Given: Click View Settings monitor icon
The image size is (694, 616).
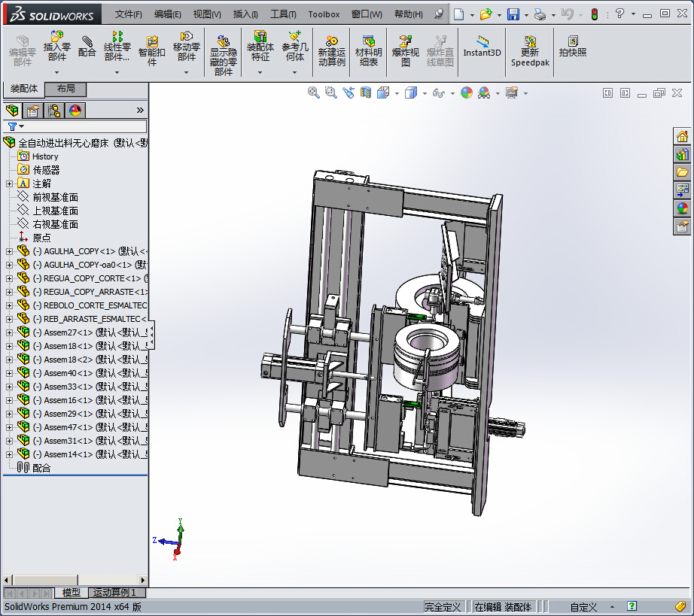Looking at the screenshot, I should coord(512,93).
